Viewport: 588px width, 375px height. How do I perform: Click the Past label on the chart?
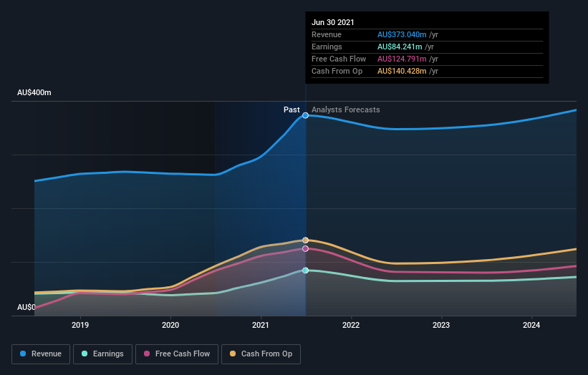coord(291,109)
